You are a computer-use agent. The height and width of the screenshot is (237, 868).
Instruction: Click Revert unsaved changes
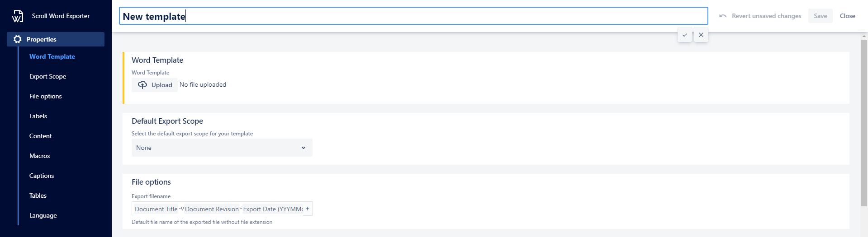pos(766,16)
